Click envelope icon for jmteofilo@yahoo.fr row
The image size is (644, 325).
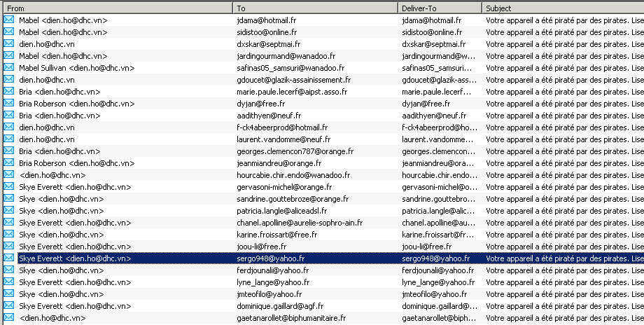[8, 293]
